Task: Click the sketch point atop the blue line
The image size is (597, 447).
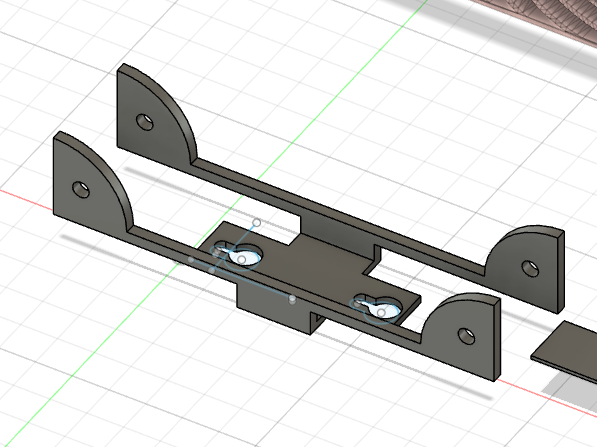Action: coord(257,223)
